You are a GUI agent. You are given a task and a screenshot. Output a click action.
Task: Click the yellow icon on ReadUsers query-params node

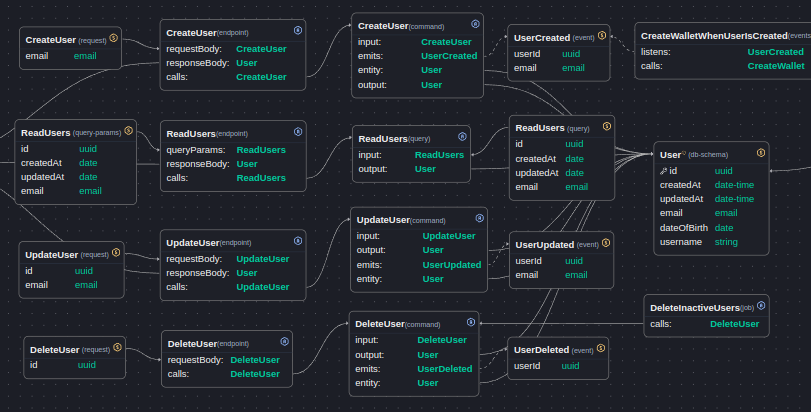point(128,132)
